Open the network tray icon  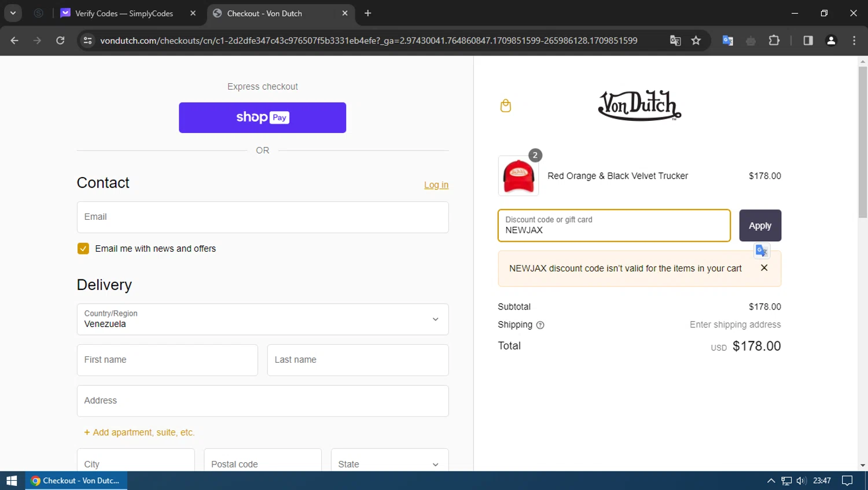point(786,481)
